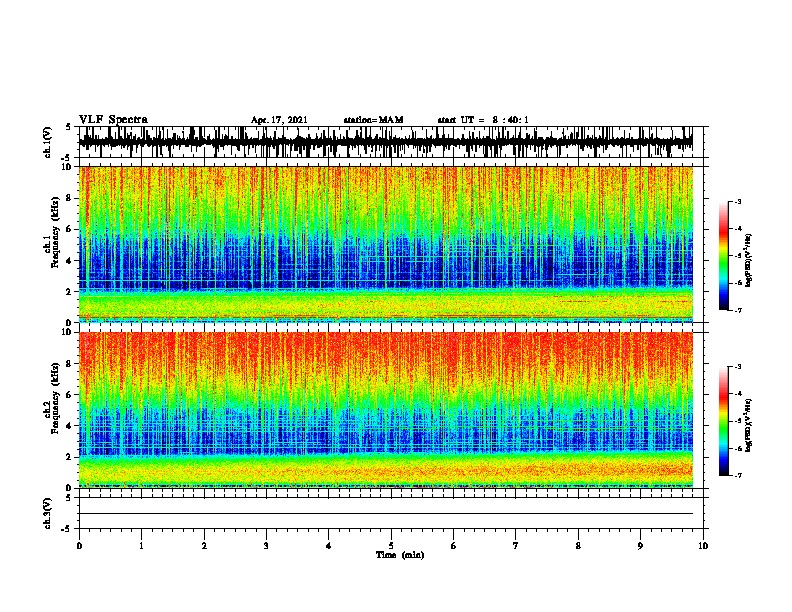Click the "station=MAM" header label
Viewport: 792px width, 612px height.
point(374,120)
